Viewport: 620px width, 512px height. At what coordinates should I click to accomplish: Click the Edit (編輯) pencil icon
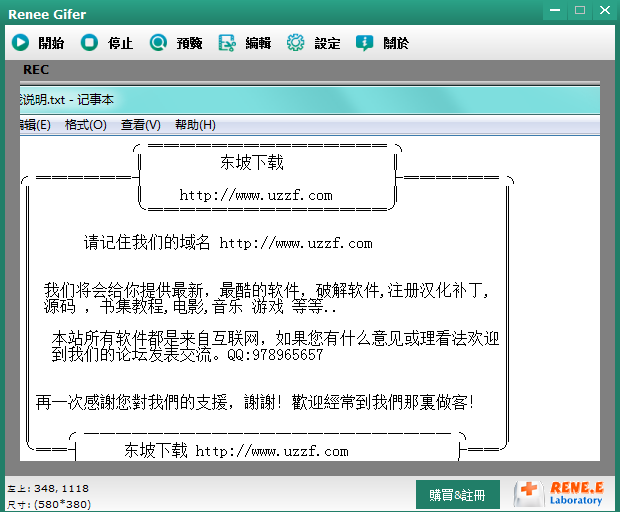point(227,43)
